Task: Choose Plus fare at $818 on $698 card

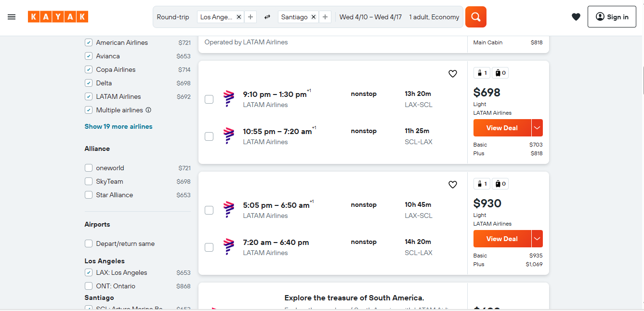Action: click(x=508, y=153)
